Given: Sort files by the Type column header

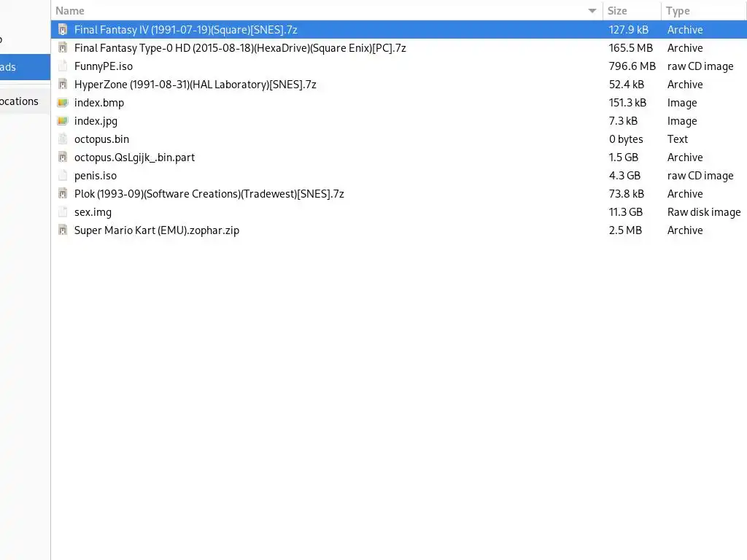Looking at the screenshot, I should tap(704, 10).
